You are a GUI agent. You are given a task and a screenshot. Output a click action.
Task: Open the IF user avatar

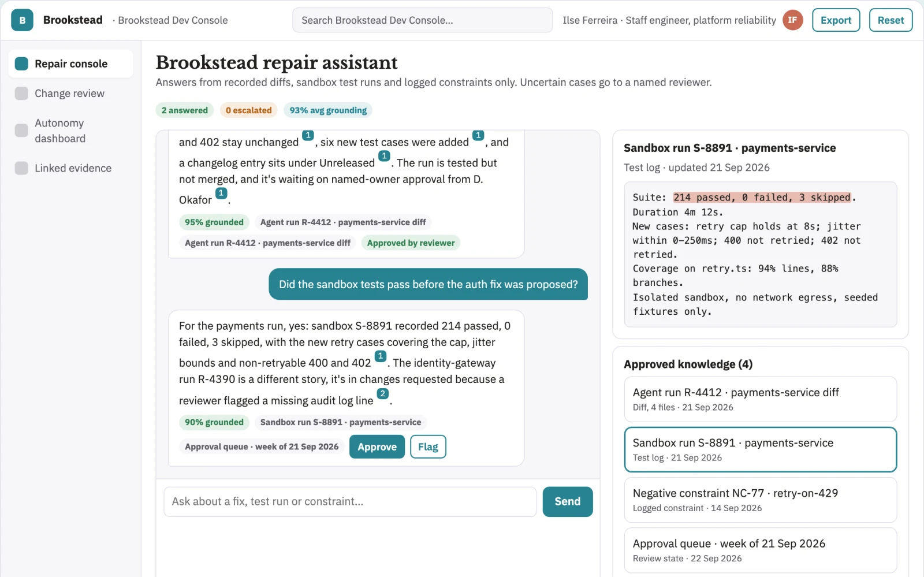coord(792,20)
